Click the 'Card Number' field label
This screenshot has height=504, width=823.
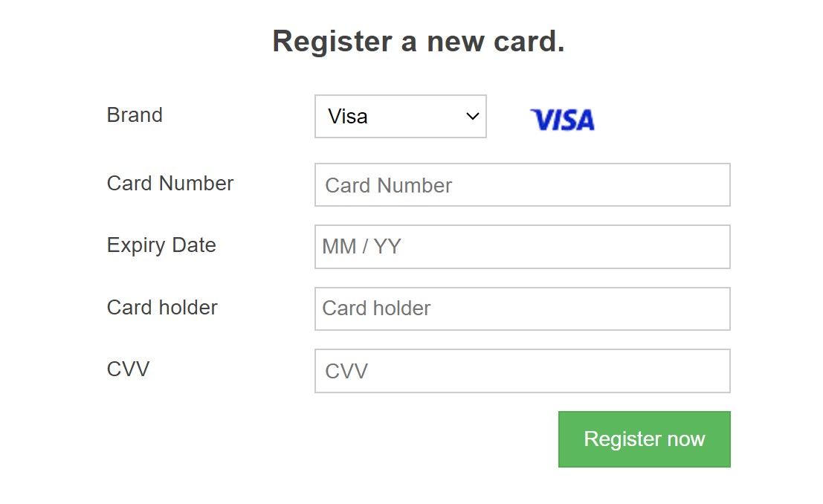click(170, 183)
